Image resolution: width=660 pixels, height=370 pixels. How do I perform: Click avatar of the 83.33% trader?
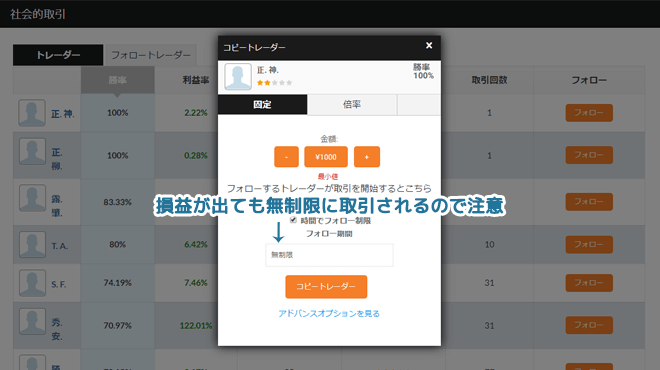point(32,198)
